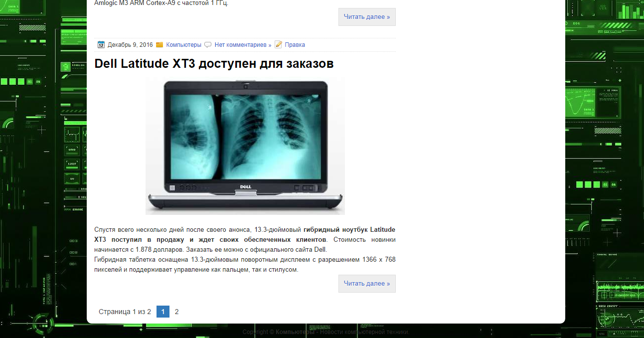This screenshot has width=644, height=338.
Task: Go to page 2 in the pagination
Action: (x=176, y=312)
